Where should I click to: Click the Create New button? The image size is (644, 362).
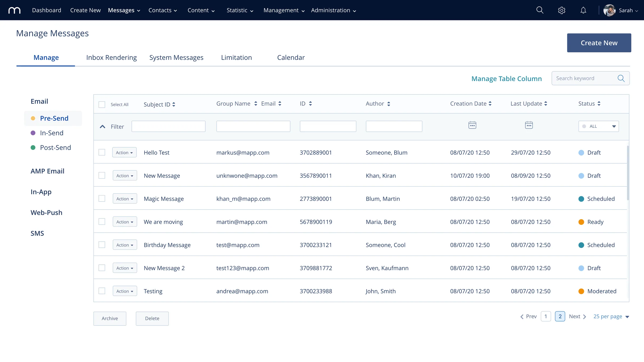pyautogui.click(x=599, y=43)
